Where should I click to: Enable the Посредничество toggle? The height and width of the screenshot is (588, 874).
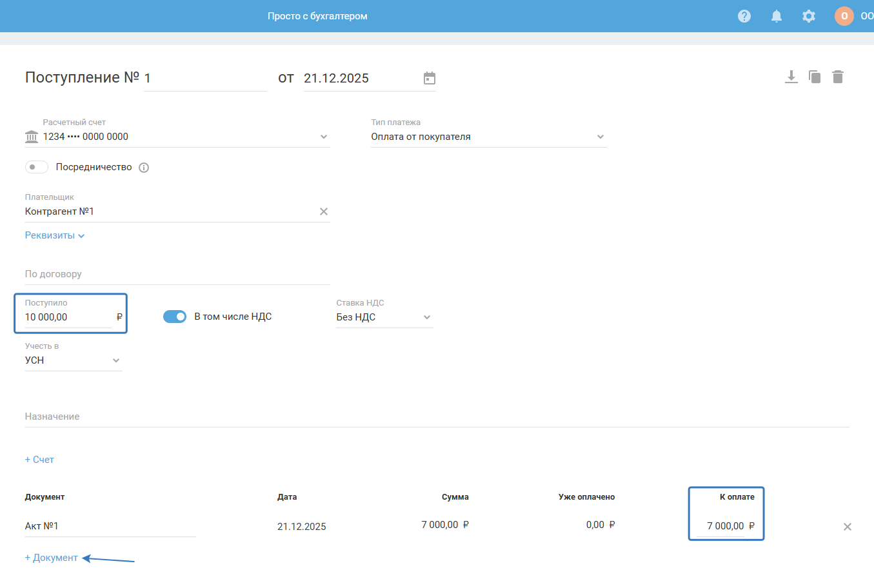[37, 167]
